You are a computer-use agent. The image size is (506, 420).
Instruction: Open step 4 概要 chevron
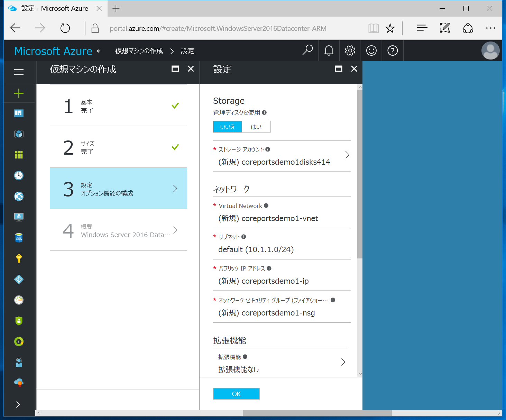tap(175, 230)
